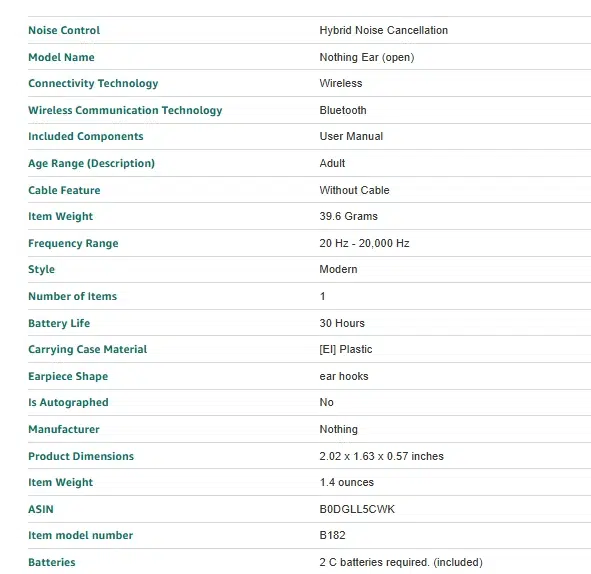Click 'Carrying Case Material' label
This screenshot has height=574, width=591.
tap(87, 349)
